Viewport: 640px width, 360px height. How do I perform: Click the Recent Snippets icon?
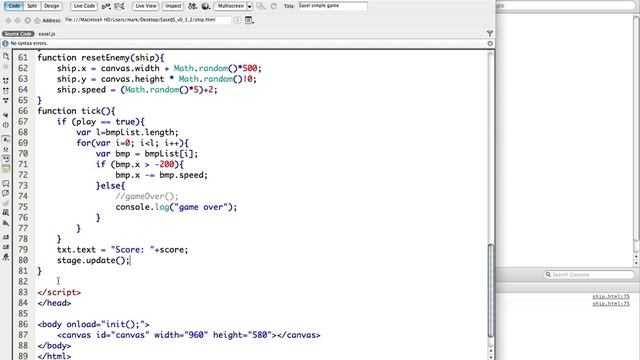pyautogui.click(x=6, y=213)
